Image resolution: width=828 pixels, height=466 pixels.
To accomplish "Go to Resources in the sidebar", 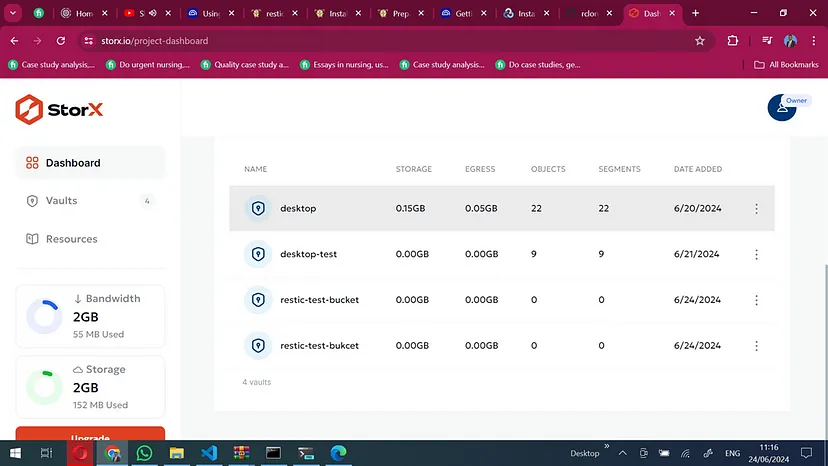I will click(x=71, y=239).
